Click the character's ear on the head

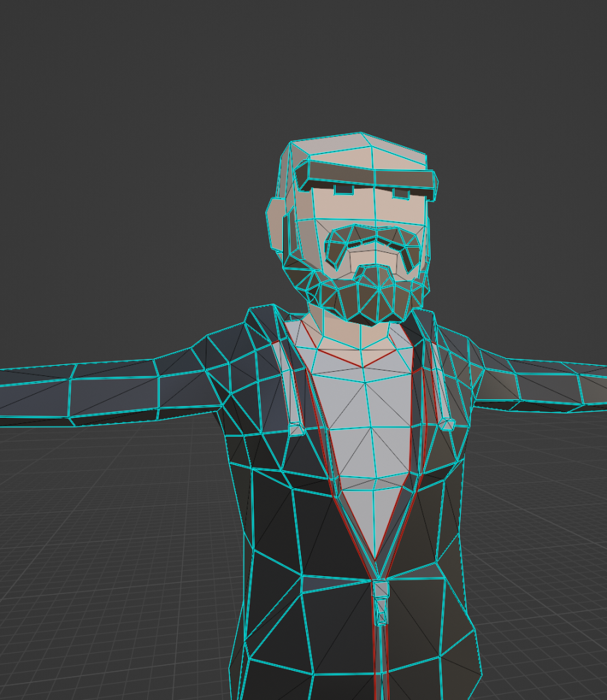[275, 224]
